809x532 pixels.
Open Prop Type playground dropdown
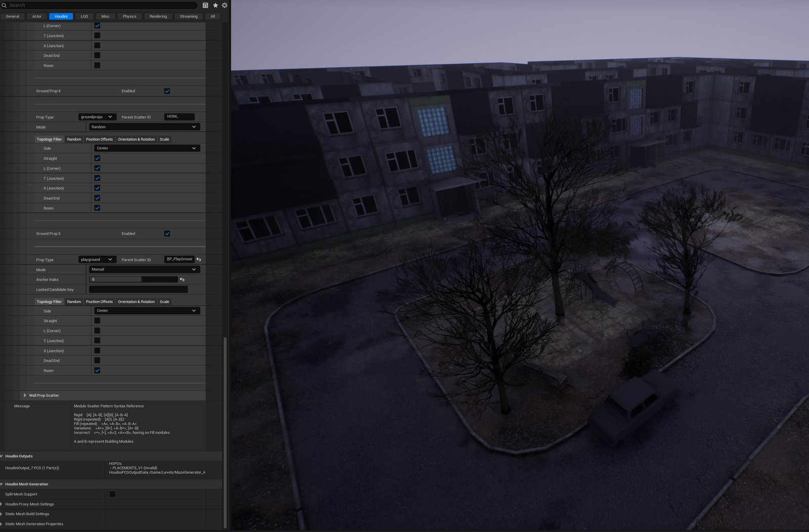(97, 259)
